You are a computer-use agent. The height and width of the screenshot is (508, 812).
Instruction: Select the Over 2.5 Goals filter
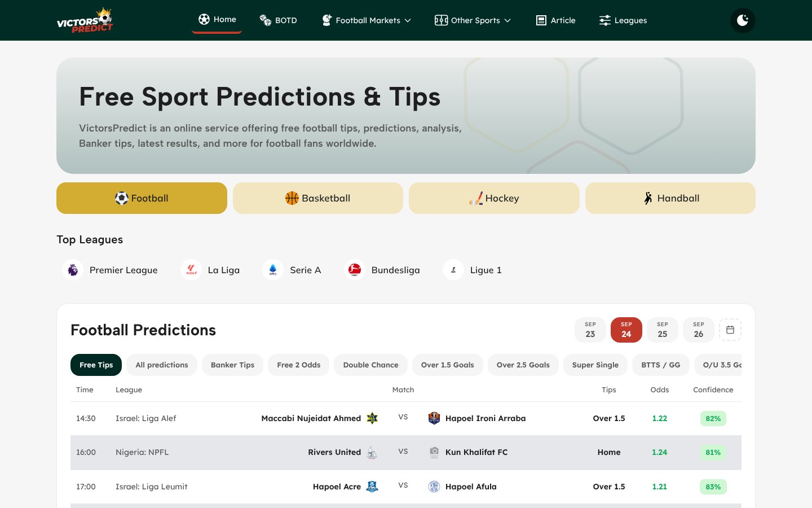pyautogui.click(x=523, y=365)
